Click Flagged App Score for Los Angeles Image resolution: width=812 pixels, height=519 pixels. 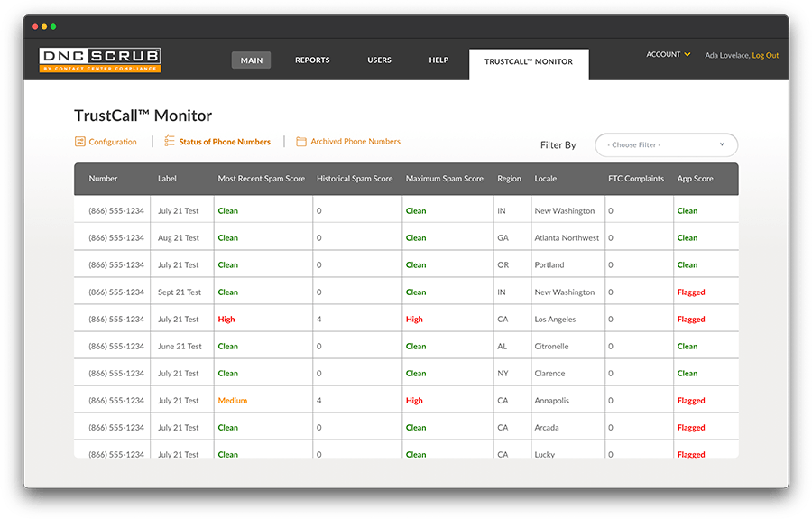tap(691, 319)
